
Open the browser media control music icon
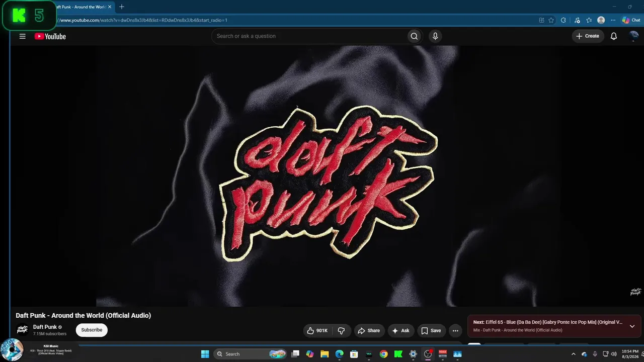577,20
